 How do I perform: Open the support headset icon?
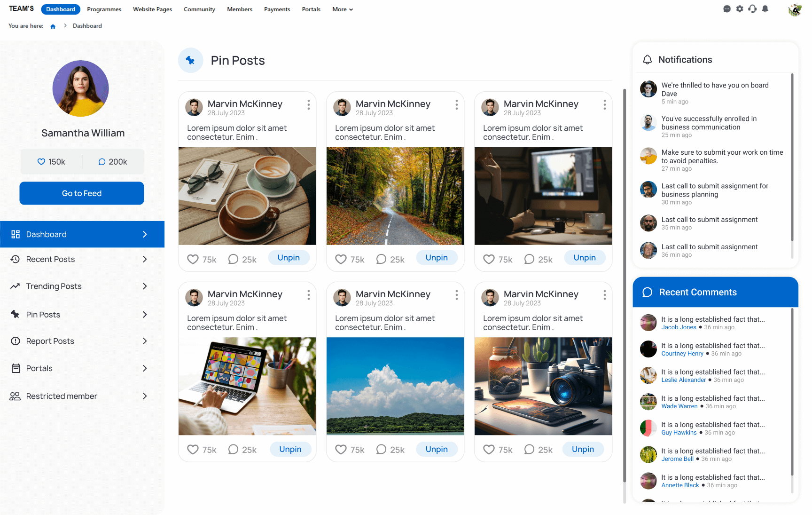[x=752, y=9]
